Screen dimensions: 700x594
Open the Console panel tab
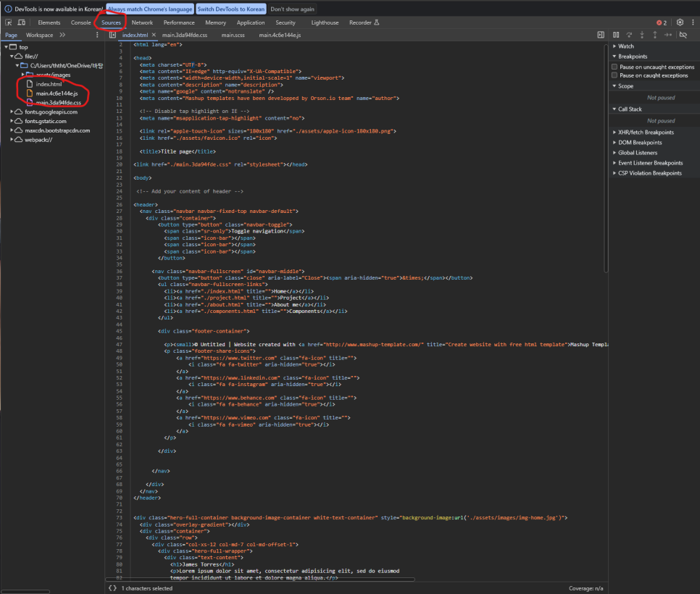tap(81, 22)
